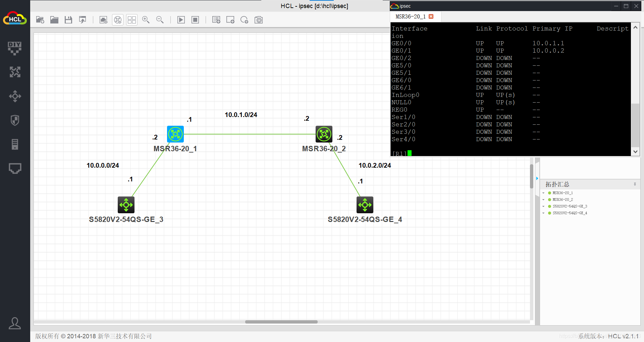Image resolution: width=644 pixels, height=342 pixels.
Task: Open user account icon in sidebar
Action: pyautogui.click(x=15, y=323)
